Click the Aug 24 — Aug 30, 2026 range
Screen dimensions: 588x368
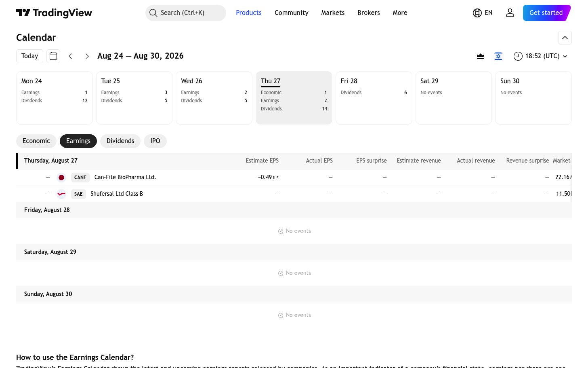(x=141, y=56)
